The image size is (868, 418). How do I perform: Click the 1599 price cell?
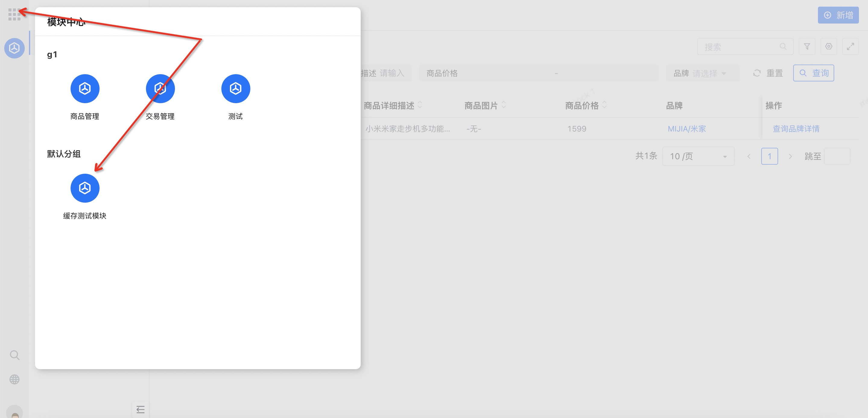[577, 129]
